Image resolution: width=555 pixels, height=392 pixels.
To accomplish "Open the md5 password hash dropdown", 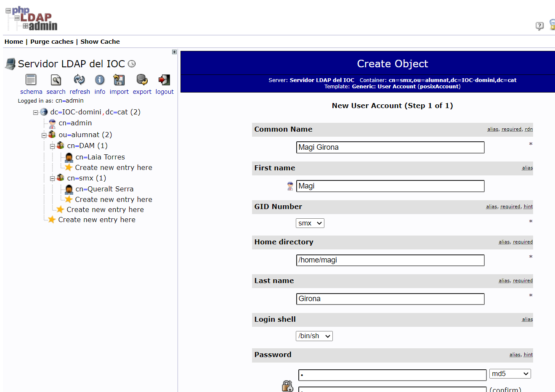I will click(510, 374).
